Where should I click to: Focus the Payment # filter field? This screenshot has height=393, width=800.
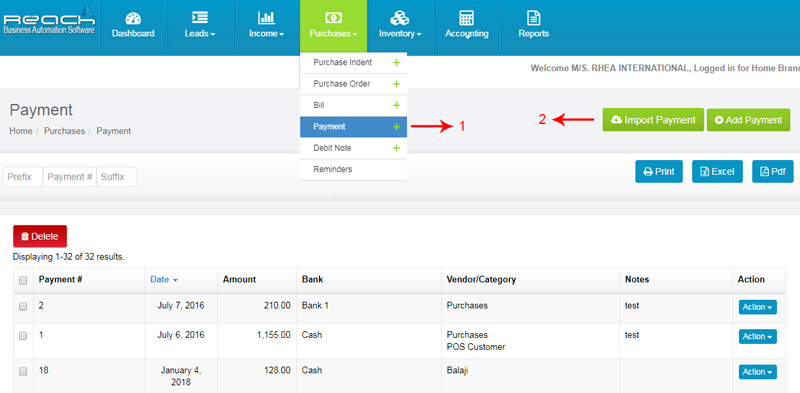70,177
